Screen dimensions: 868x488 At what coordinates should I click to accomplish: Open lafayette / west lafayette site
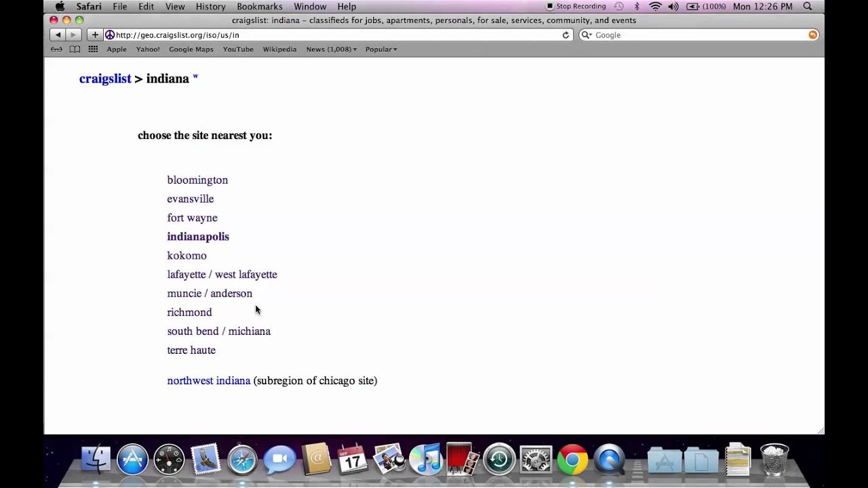coord(222,275)
